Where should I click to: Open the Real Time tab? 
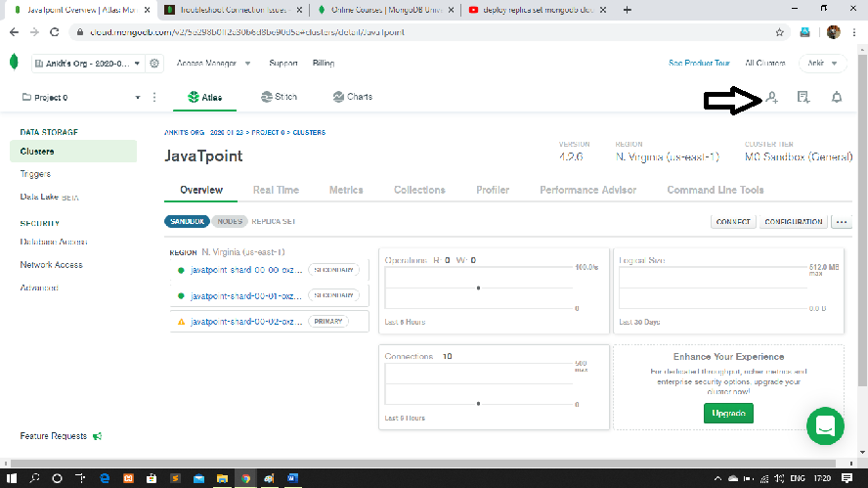tap(276, 190)
